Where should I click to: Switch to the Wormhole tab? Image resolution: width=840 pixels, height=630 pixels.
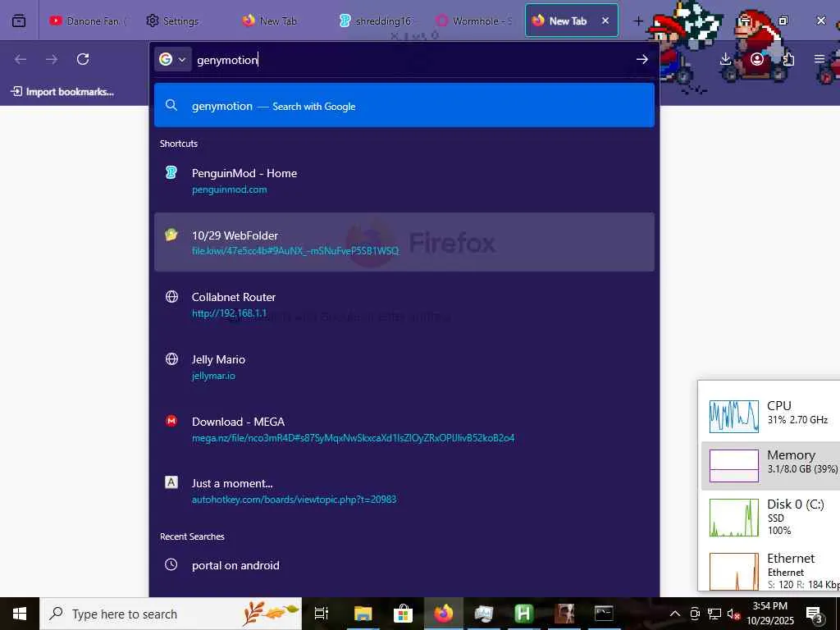472,21
